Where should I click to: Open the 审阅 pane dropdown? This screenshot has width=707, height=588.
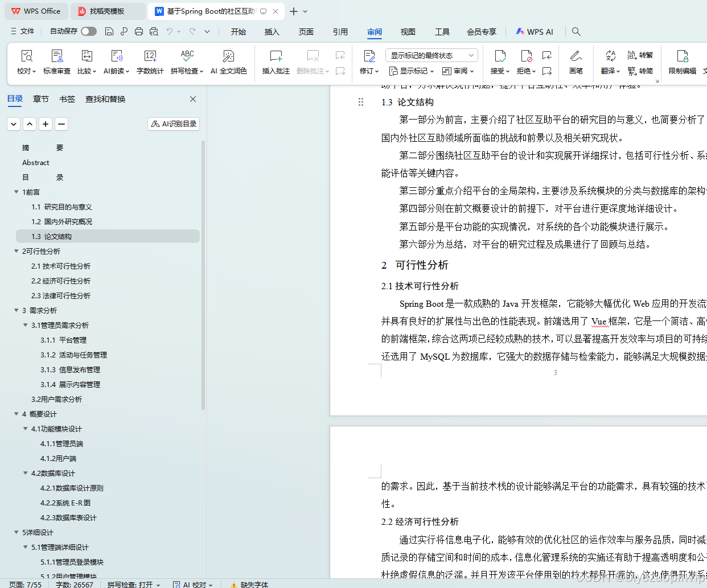coord(458,71)
